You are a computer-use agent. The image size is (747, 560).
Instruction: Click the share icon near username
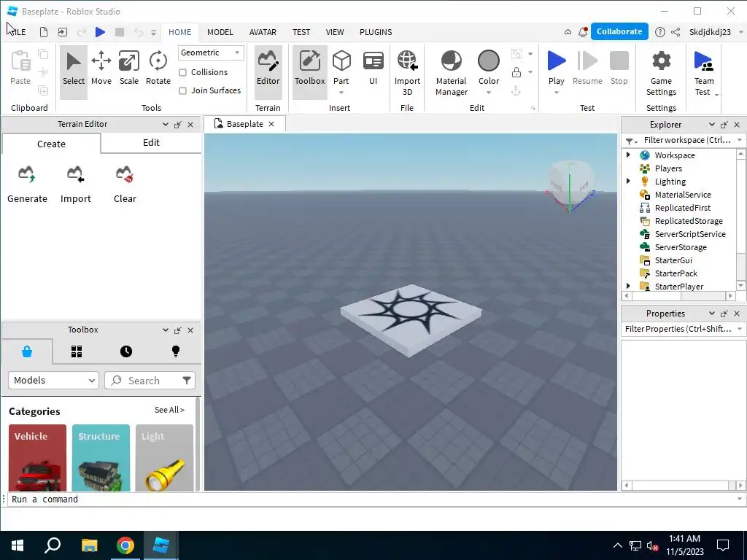[676, 32]
